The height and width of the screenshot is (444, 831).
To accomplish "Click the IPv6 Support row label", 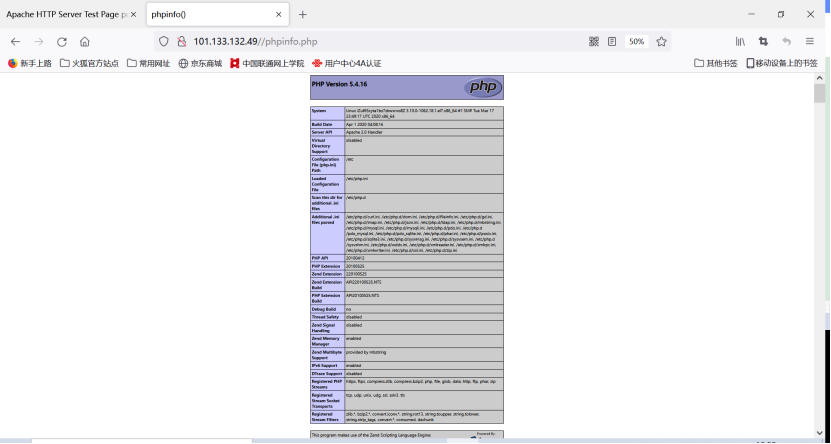I will (x=324, y=366).
